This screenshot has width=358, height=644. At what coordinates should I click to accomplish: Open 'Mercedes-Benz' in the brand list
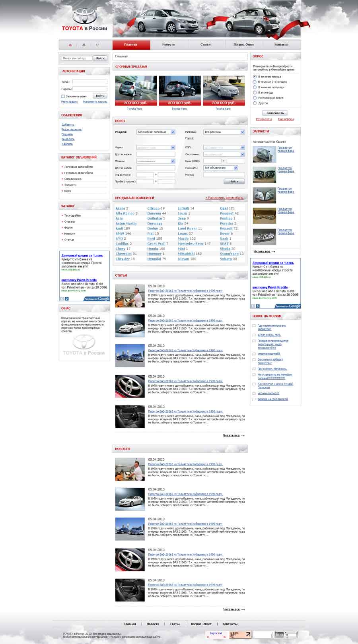[x=191, y=244]
